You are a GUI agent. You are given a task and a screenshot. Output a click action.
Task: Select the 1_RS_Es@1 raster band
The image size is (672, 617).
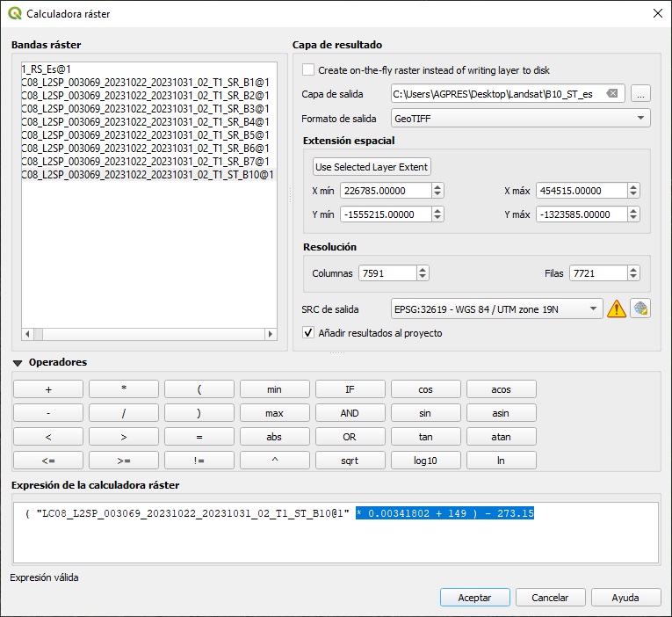pos(148,69)
